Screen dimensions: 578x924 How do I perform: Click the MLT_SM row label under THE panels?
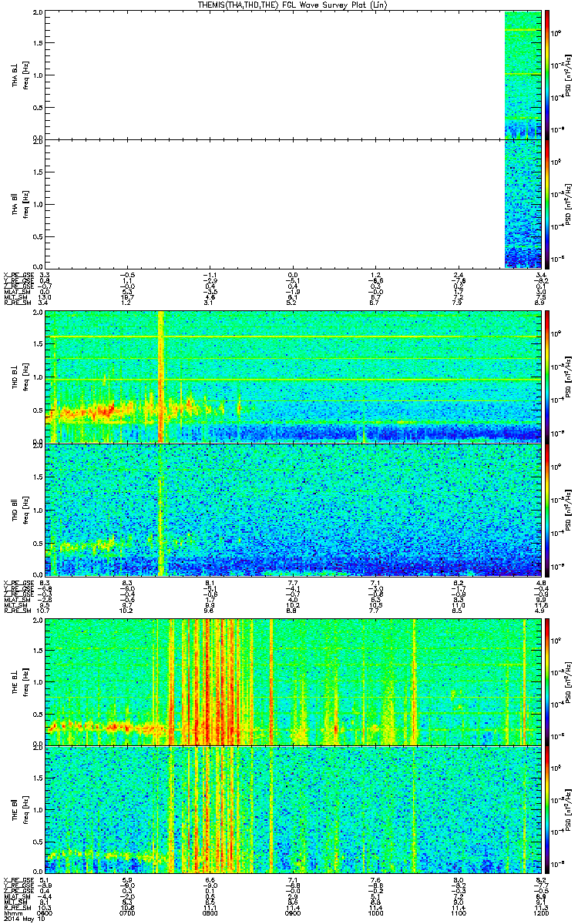pos(17,902)
